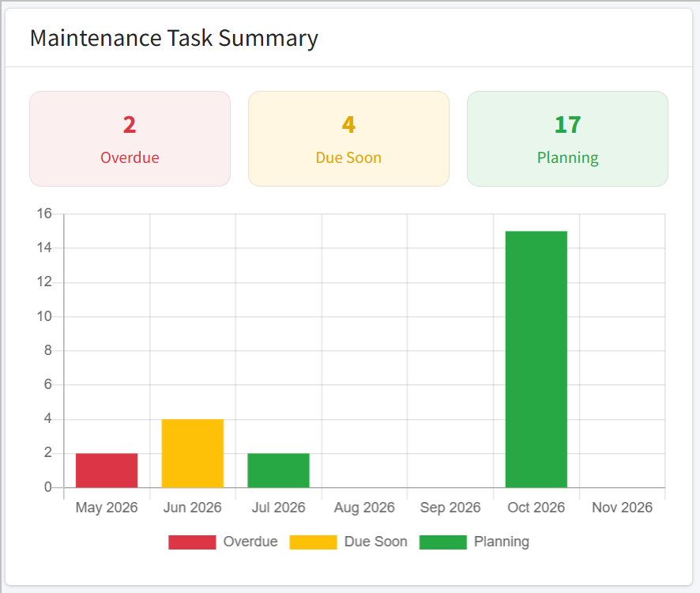Click the Maintenance Task Summary title
The width and height of the screenshot is (700, 593).
(x=174, y=38)
